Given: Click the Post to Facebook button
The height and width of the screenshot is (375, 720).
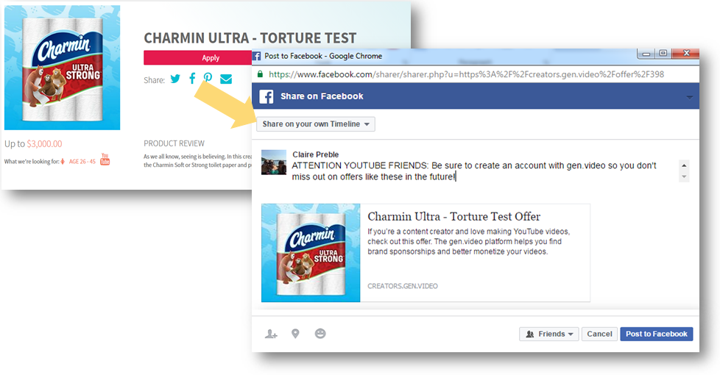Looking at the screenshot, I should pyautogui.click(x=656, y=334).
